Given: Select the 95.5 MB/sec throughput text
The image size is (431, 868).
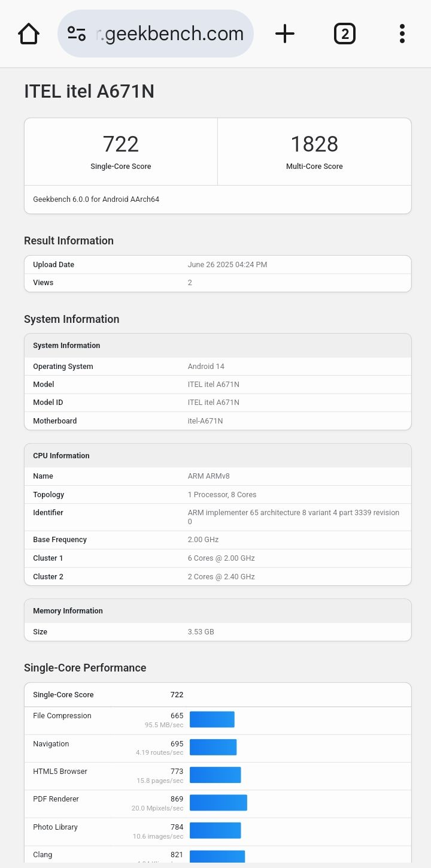Looking at the screenshot, I should pos(164,725).
